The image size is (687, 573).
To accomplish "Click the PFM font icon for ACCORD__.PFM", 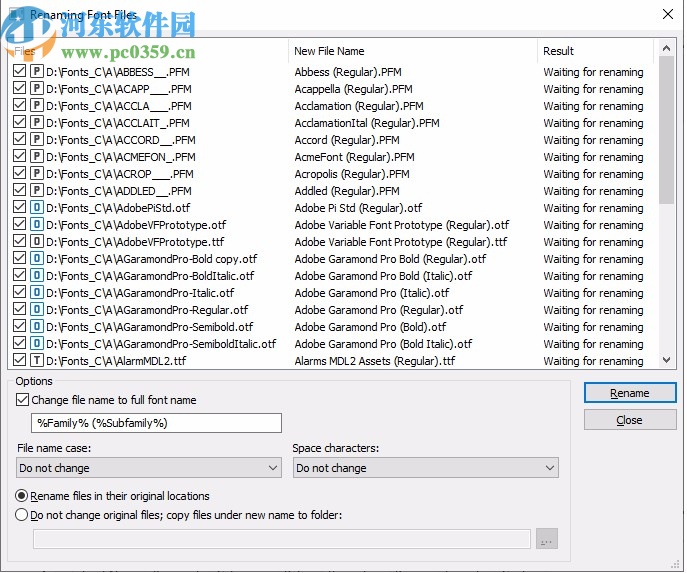I will [x=37, y=140].
